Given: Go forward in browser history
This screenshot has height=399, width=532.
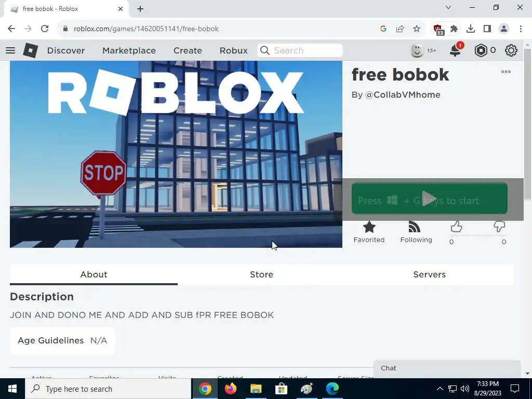Looking at the screenshot, I should point(28,29).
